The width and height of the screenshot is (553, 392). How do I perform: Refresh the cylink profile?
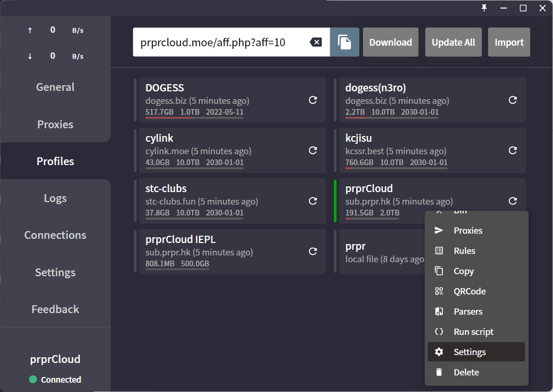(x=313, y=150)
